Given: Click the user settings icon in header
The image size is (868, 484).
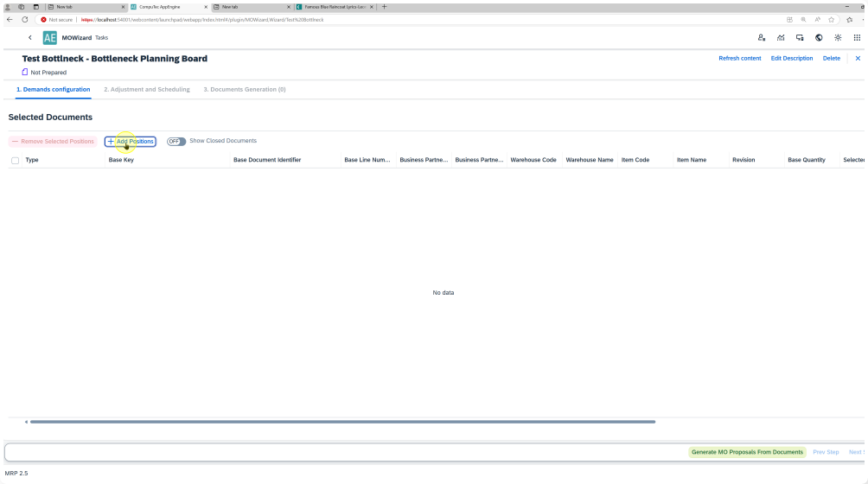Looking at the screenshot, I should (761, 38).
